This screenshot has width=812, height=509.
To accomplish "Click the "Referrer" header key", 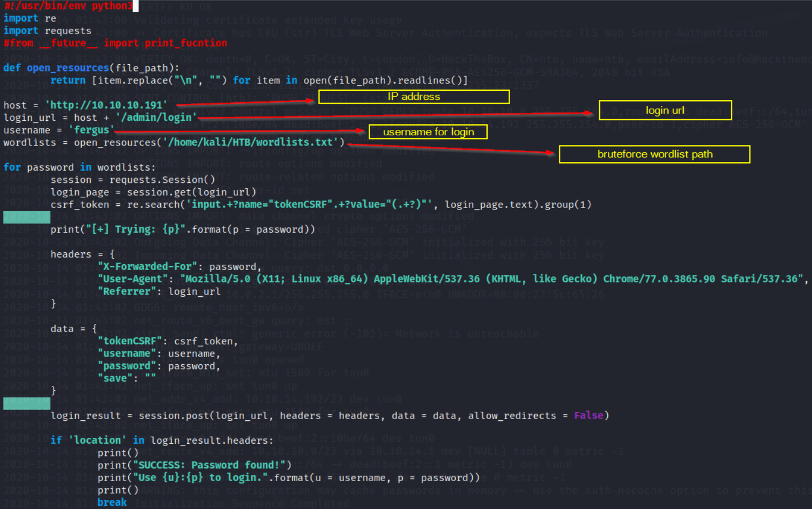I will (127, 291).
